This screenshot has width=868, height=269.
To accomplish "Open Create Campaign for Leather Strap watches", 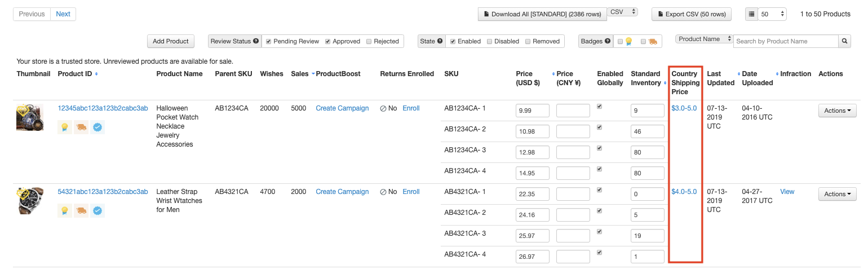I will click(342, 192).
